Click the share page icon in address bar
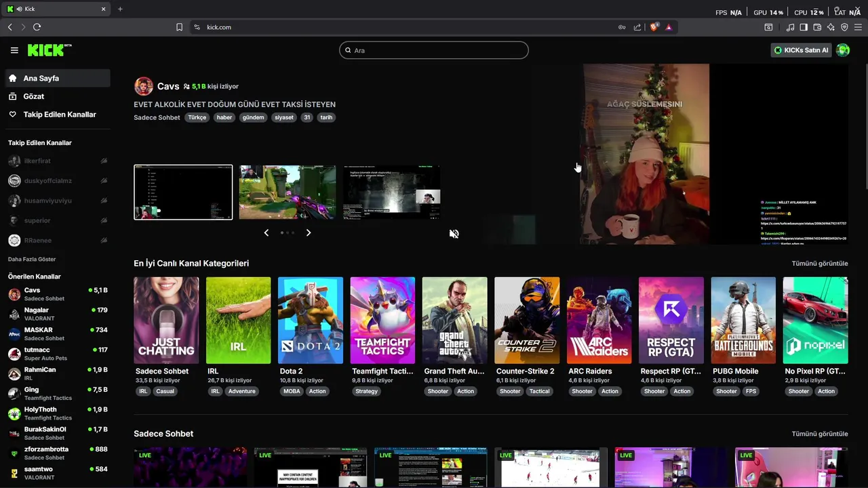This screenshot has height=488, width=868. pos(637,27)
